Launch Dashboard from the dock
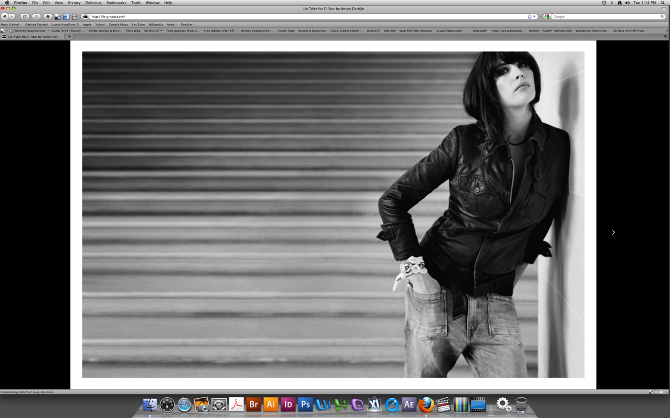The image size is (670, 418). (x=167, y=404)
